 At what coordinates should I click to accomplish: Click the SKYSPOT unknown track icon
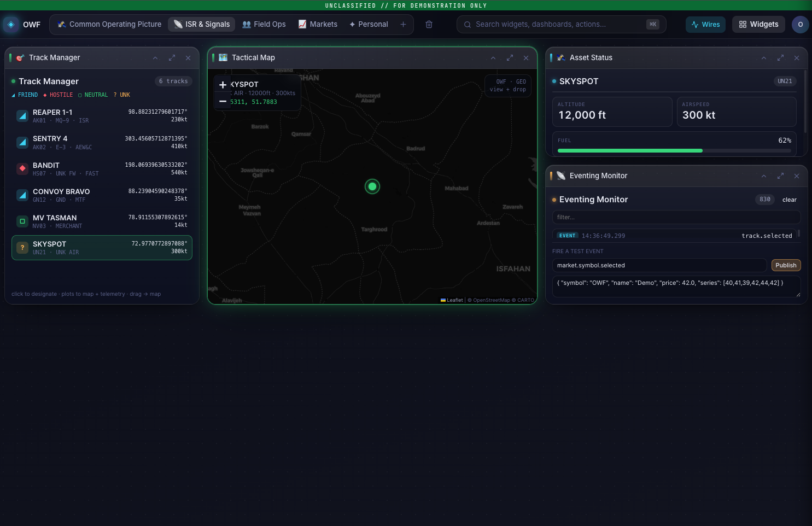tap(22, 248)
